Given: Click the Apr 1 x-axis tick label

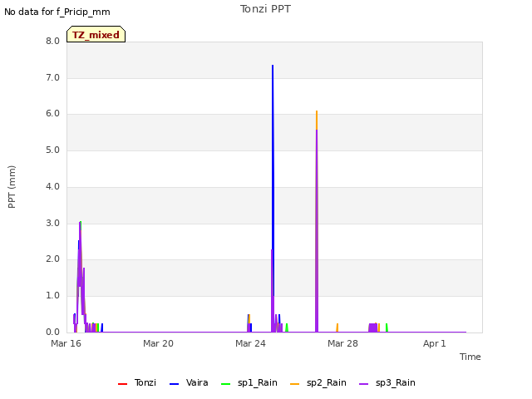Looking at the screenshot, I should click(434, 343).
